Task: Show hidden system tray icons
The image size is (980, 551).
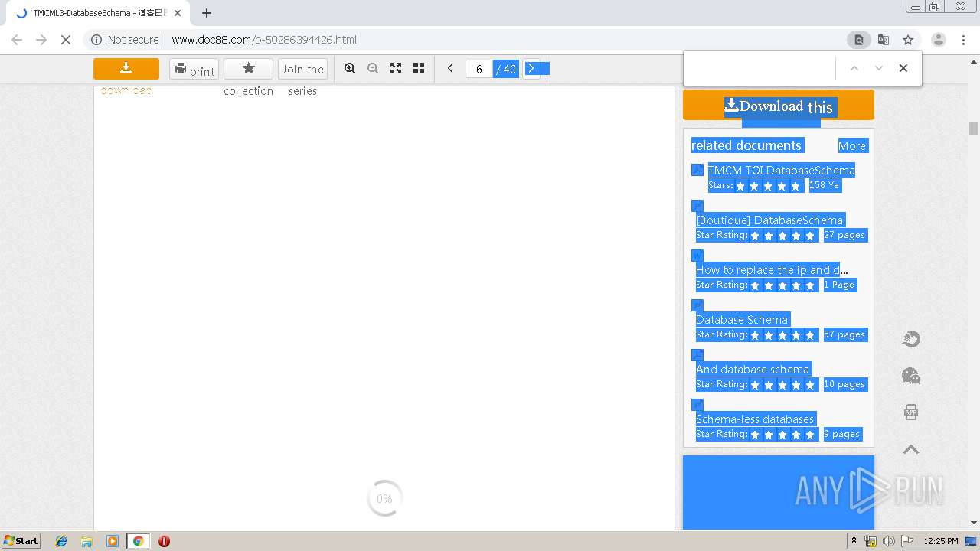Action: click(x=854, y=541)
